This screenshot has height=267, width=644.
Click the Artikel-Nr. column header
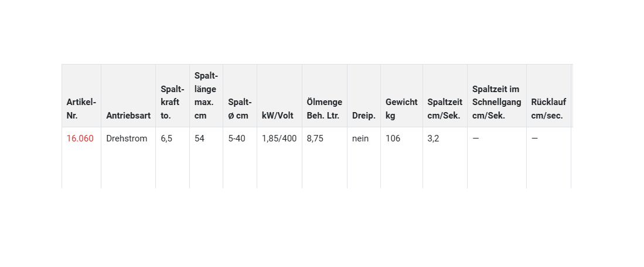click(81, 109)
